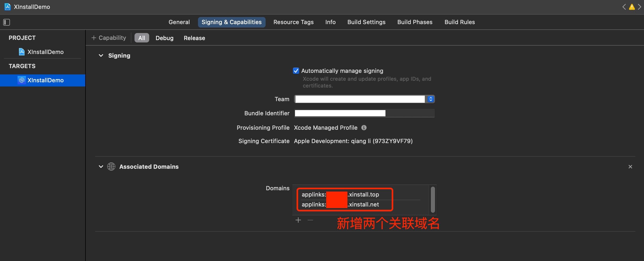Select the xinstall.net applinks entry
644x261 pixels.
click(361, 204)
